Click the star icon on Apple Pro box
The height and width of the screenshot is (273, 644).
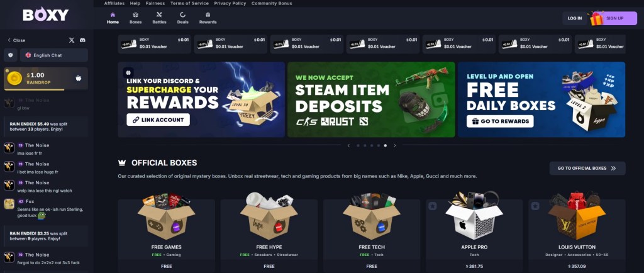coord(432,206)
